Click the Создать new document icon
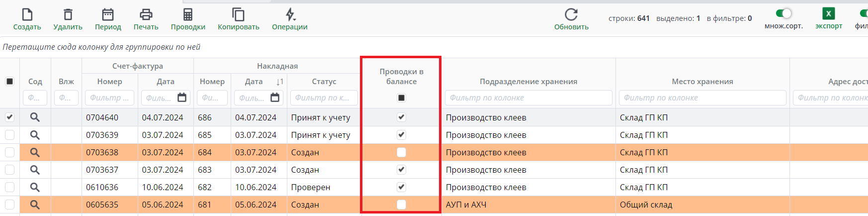Viewport: 868px width, 216px height. 27,15
